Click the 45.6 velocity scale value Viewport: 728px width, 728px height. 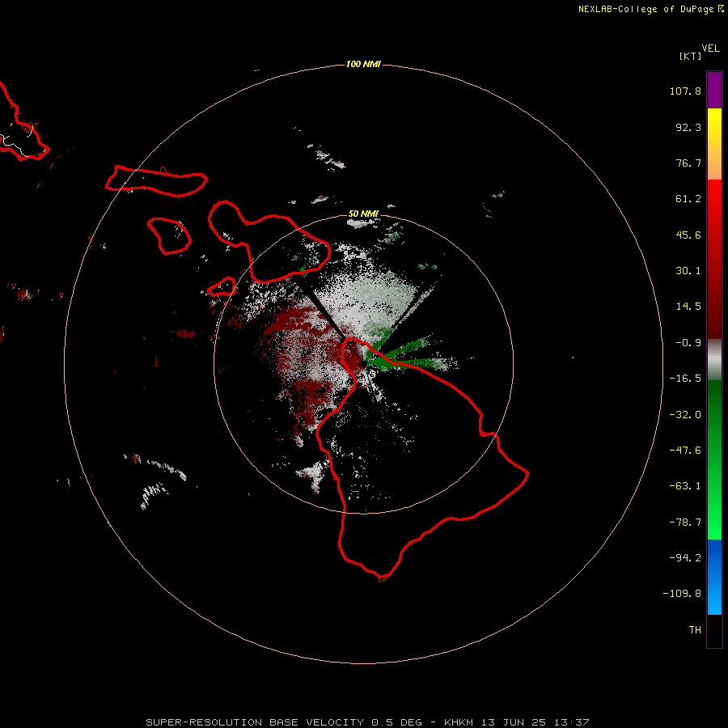coord(688,235)
